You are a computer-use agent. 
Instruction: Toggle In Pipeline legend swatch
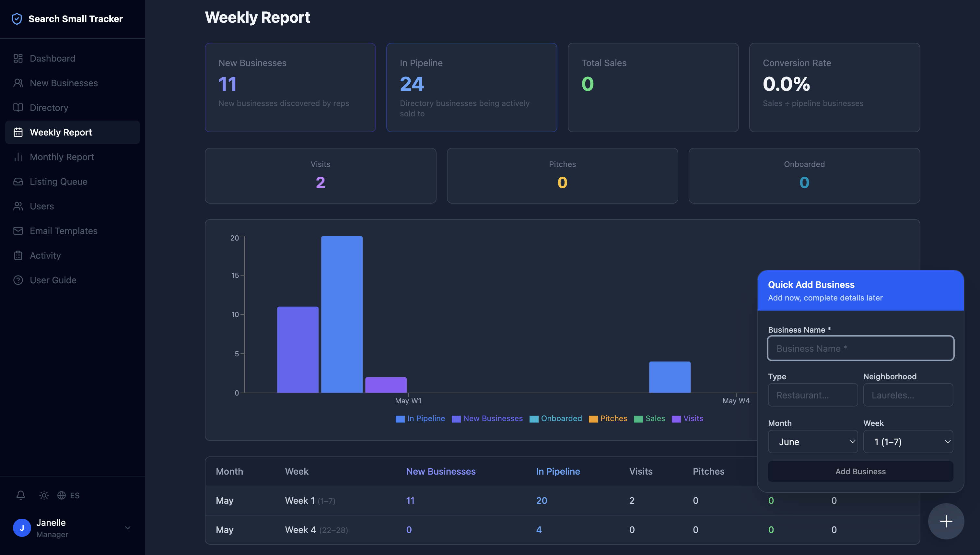coord(400,419)
